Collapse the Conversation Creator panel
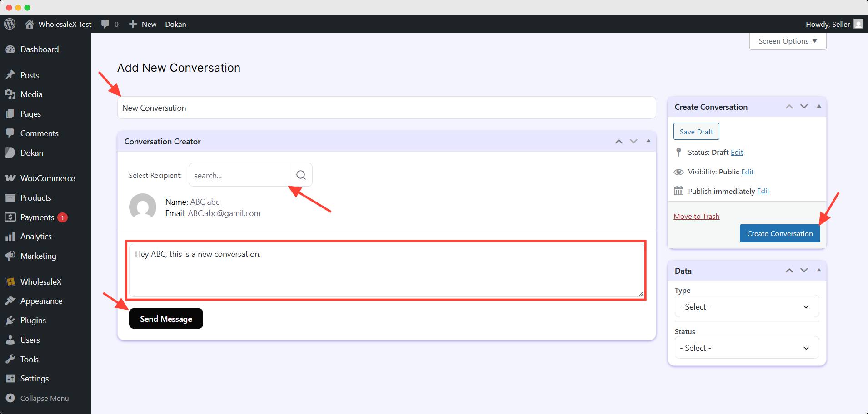The image size is (868, 414). tap(649, 141)
